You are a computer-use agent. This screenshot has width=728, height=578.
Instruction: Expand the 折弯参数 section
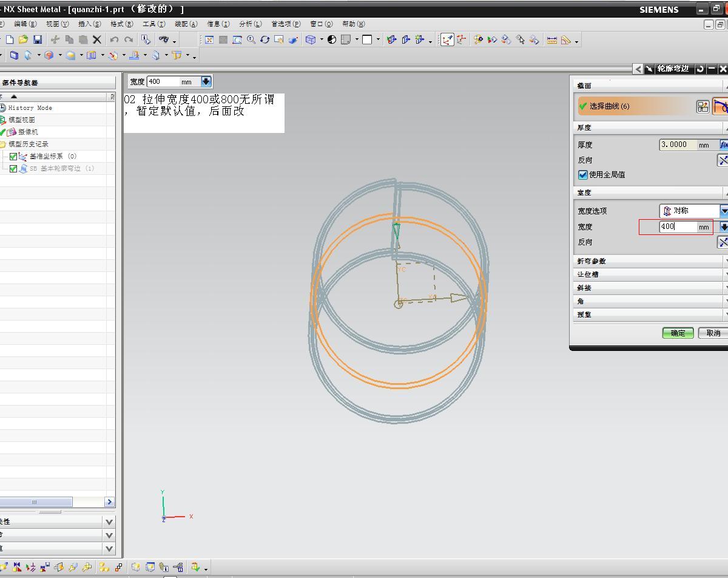tap(650, 261)
